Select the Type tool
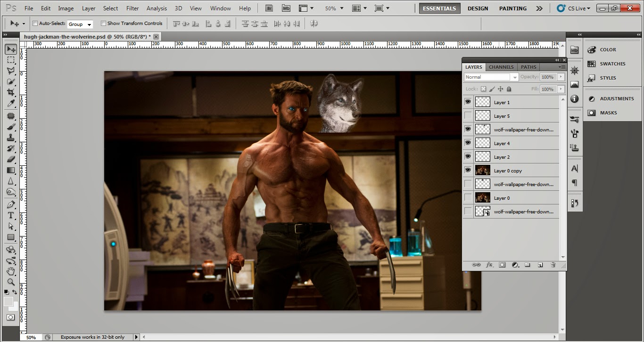This screenshot has height=342, width=644. (x=10, y=215)
